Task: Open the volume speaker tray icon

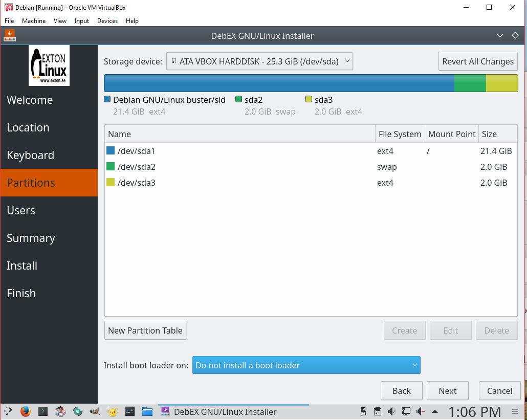Action: point(391,411)
